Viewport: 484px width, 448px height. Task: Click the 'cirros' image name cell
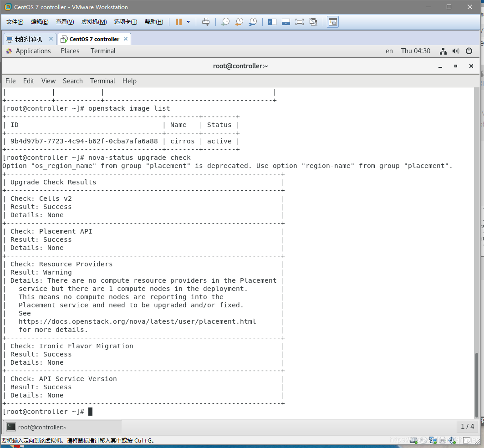pos(183,141)
